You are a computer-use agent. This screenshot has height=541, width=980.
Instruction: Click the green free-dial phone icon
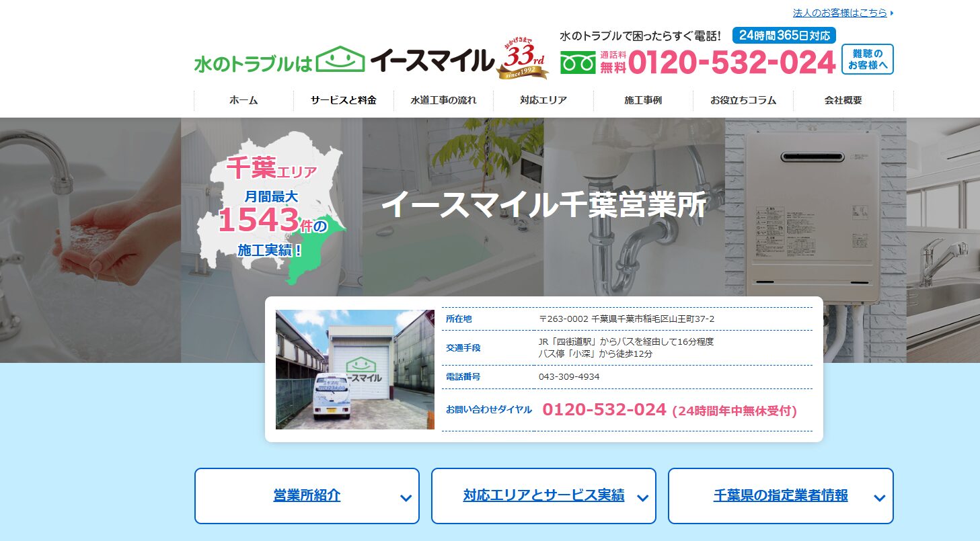[578, 63]
